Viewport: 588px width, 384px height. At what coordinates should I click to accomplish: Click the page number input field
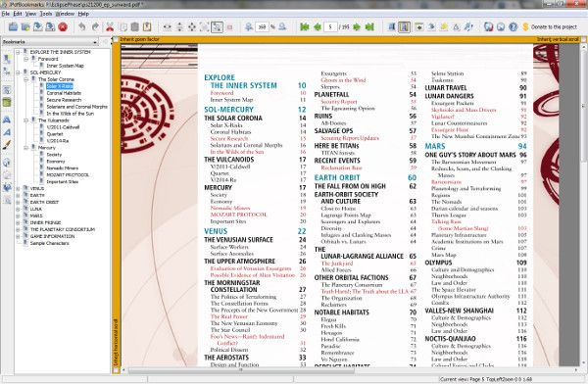pyautogui.click(x=330, y=27)
